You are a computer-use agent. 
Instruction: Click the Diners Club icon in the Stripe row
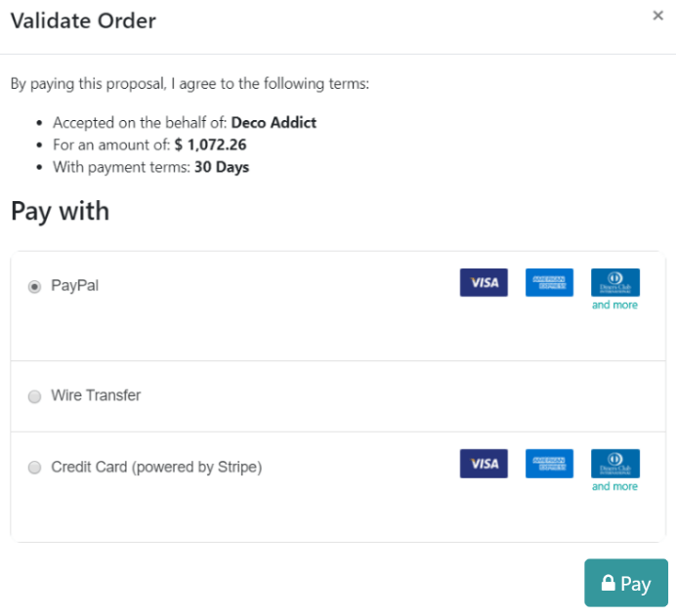[615, 463]
